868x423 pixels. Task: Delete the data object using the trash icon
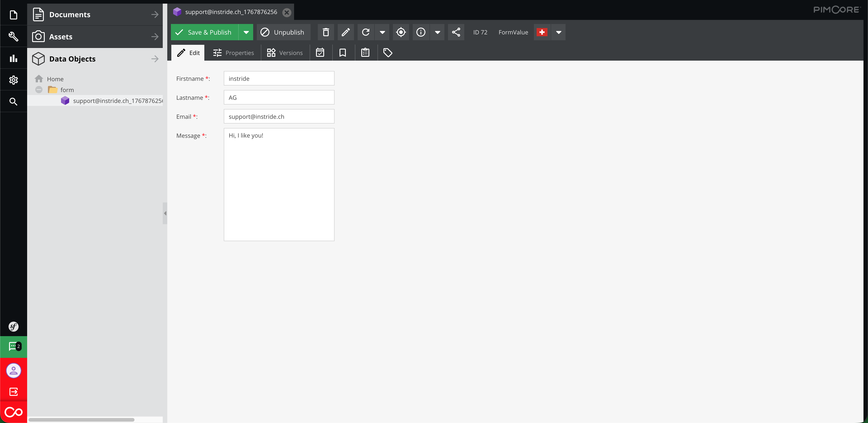(325, 32)
